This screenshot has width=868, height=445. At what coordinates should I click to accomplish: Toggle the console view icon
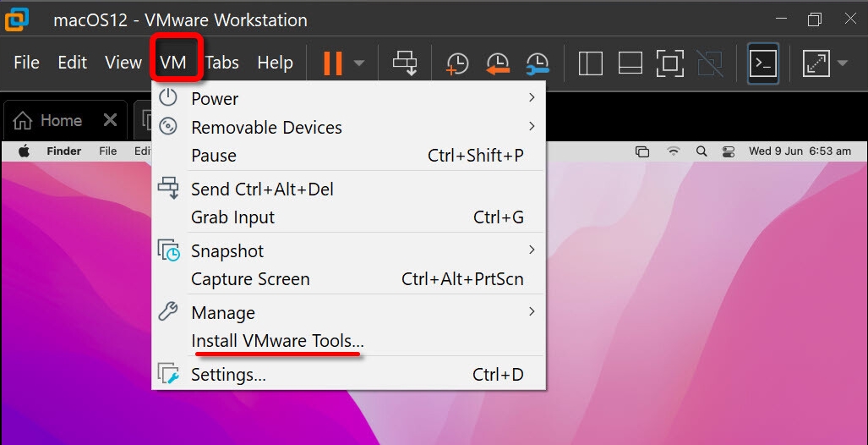pyautogui.click(x=763, y=63)
